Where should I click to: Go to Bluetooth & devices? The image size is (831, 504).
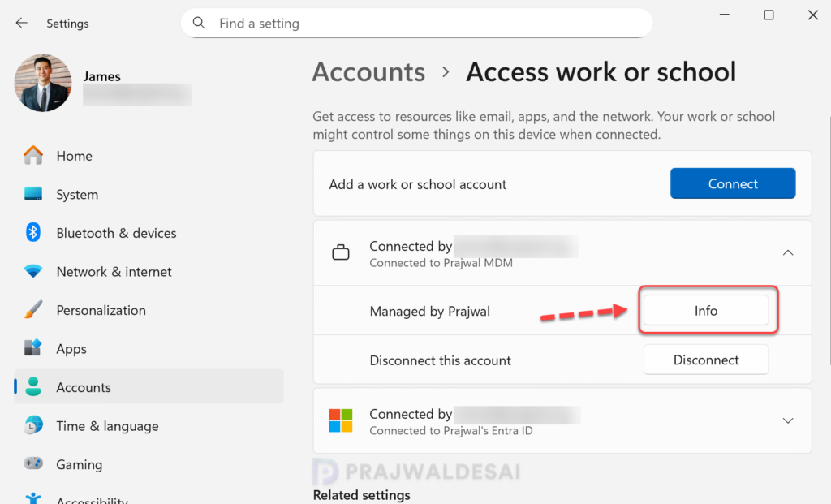pyautogui.click(x=149, y=233)
